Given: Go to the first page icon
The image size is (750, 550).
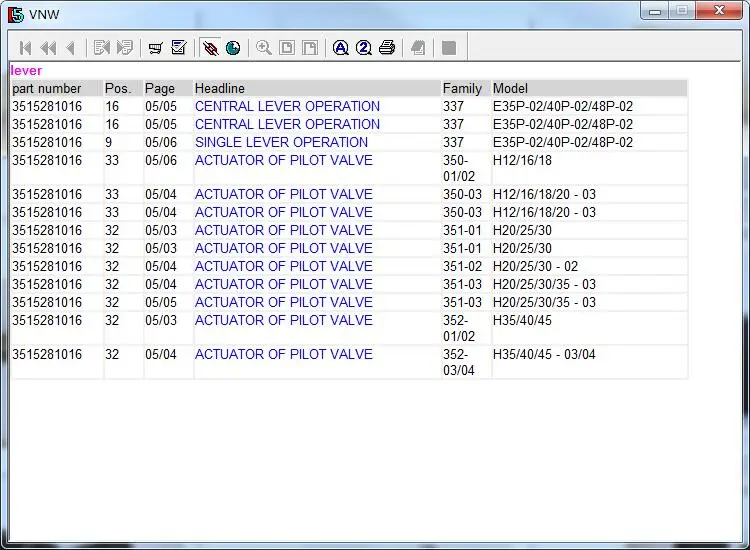Looking at the screenshot, I should tap(25, 48).
